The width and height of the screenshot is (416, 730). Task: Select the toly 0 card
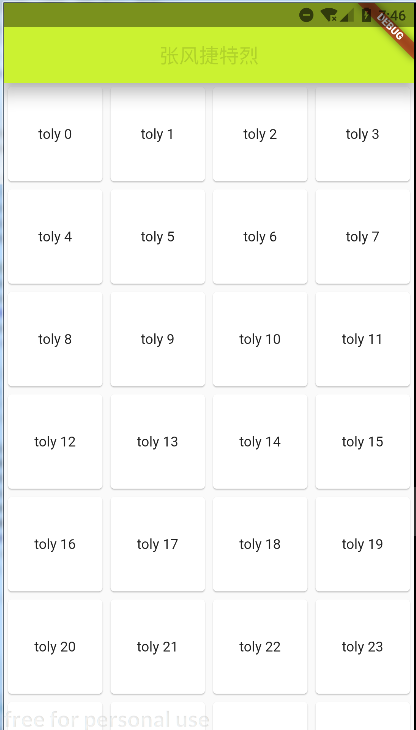click(55, 134)
